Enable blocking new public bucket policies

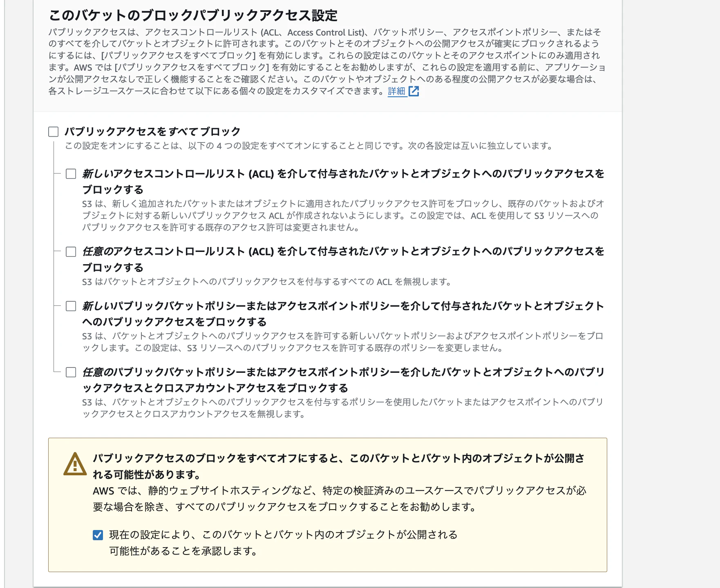(x=71, y=305)
